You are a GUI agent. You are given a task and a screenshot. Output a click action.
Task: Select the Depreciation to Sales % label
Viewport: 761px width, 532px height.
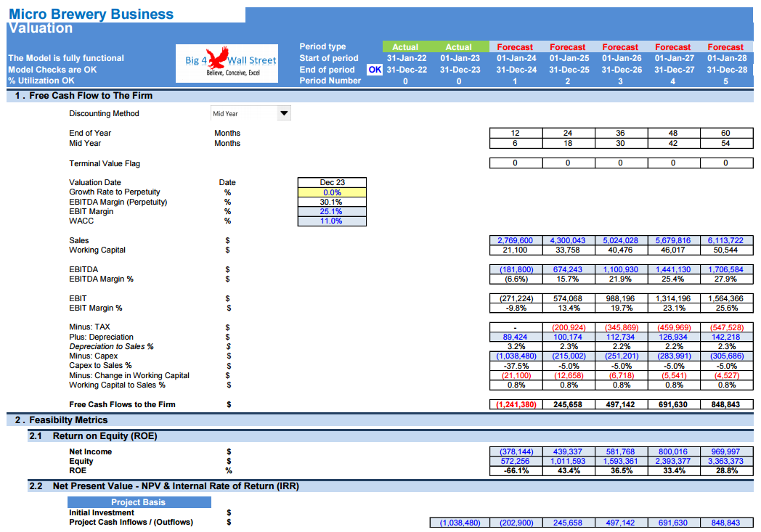(x=111, y=347)
